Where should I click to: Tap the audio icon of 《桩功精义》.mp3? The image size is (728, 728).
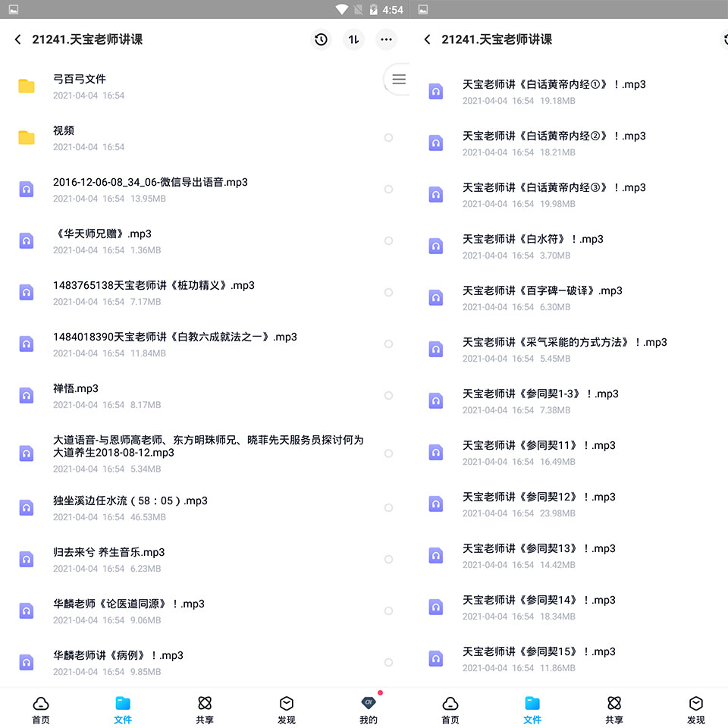tap(27, 292)
